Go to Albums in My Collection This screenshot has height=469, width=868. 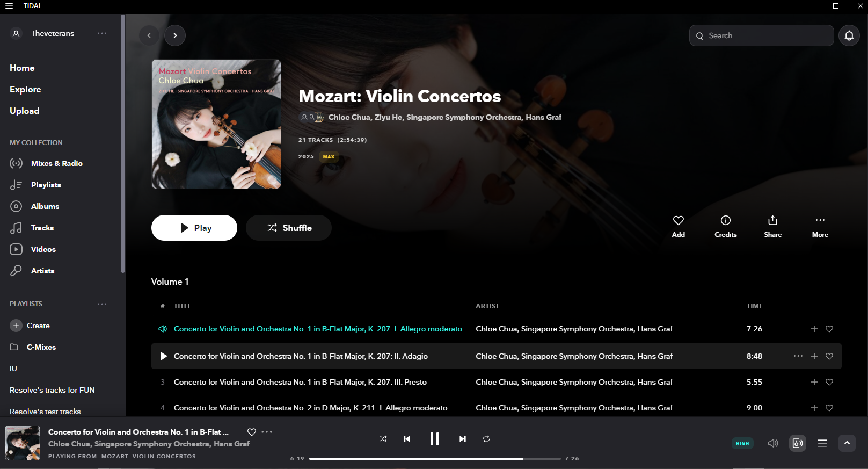45,206
